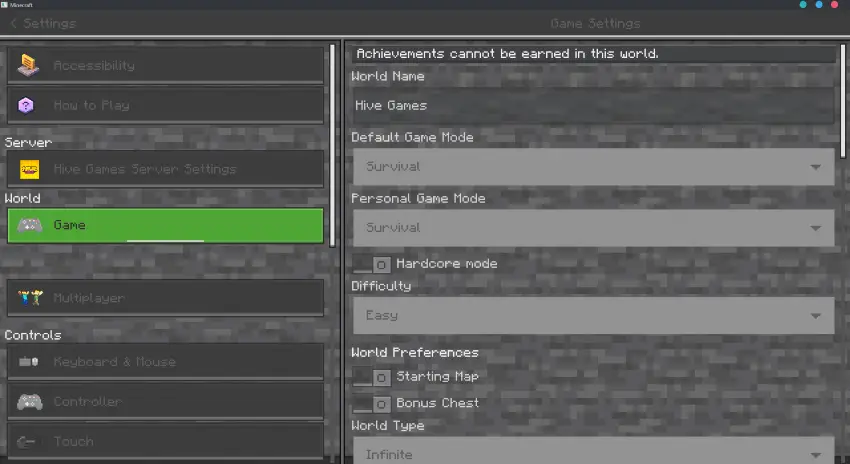Viewport: 850px width, 464px height.
Task: Open Hive Games Server Settings section
Action: (x=166, y=169)
